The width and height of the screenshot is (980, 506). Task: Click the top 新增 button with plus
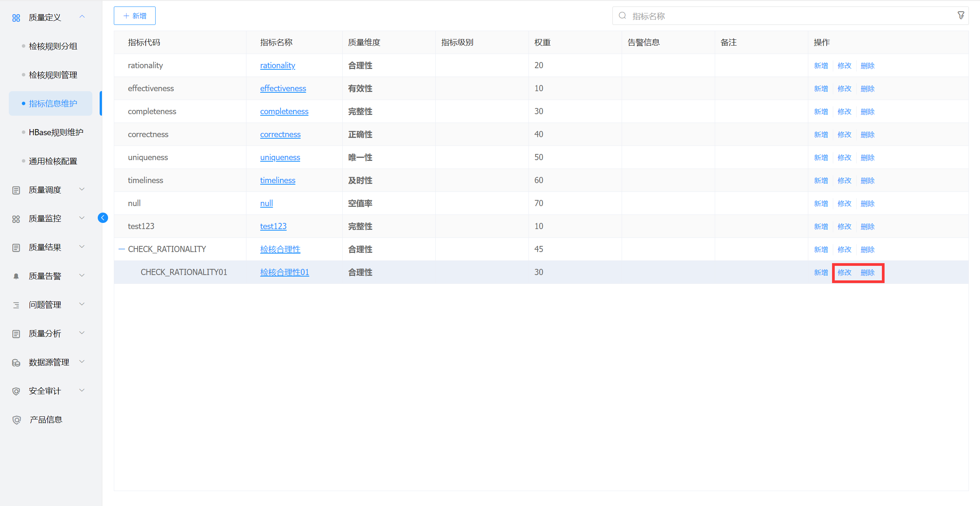click(135, 16)
